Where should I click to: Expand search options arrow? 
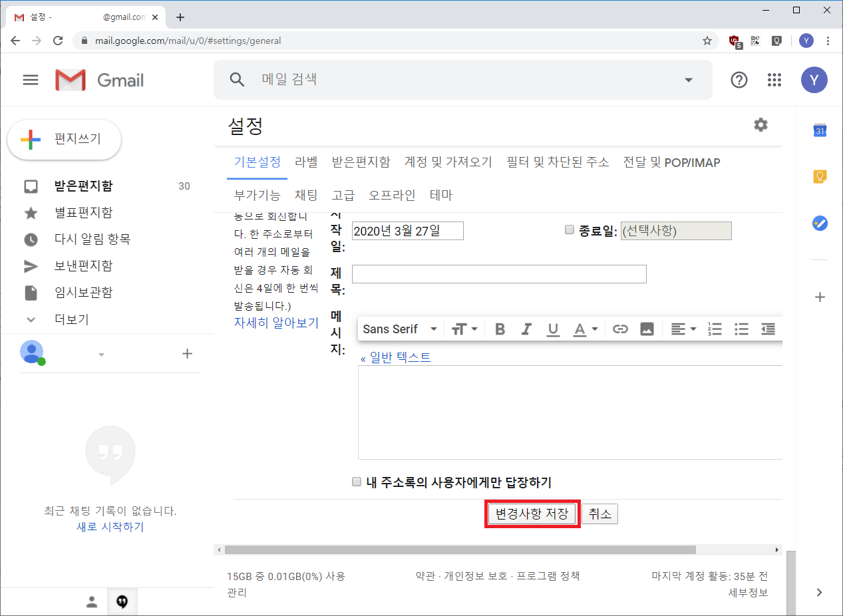point(689,80)
